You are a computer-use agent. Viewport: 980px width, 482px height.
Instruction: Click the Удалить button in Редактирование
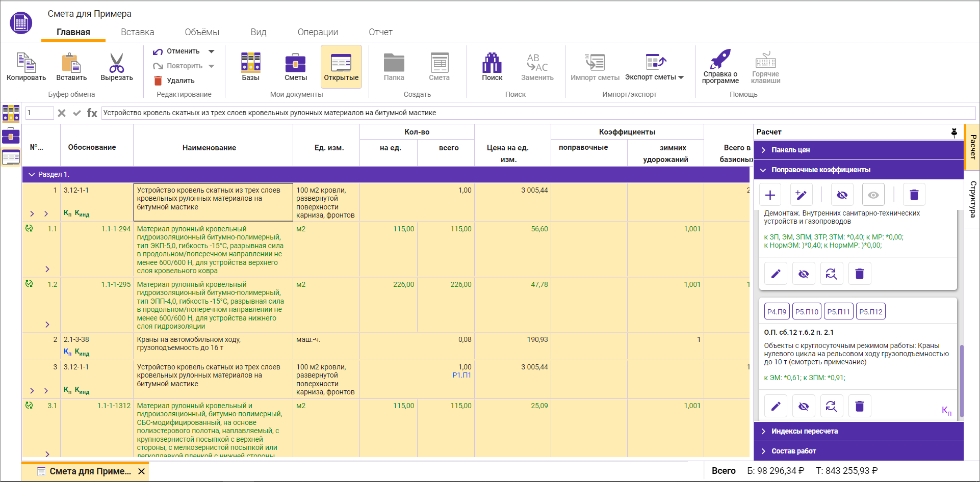(x=174, y=81)
